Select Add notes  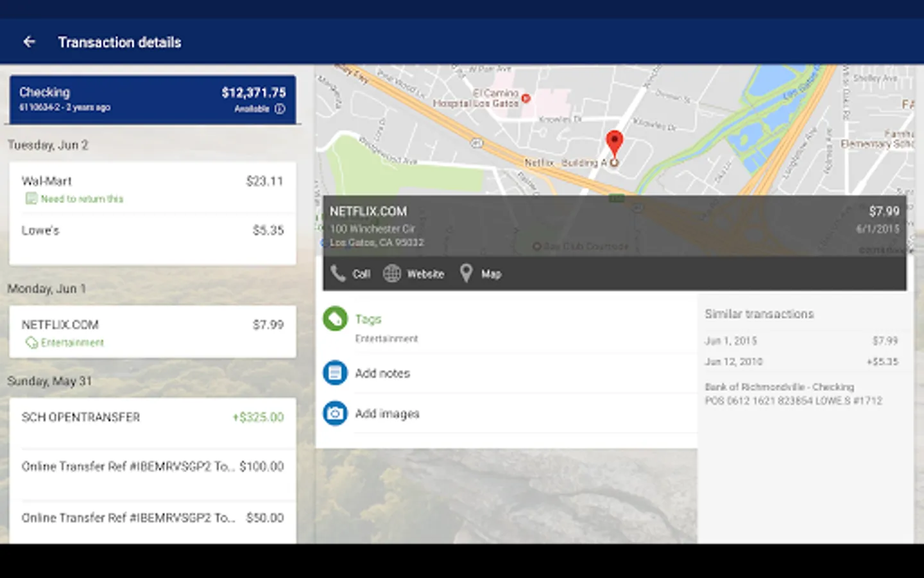point(382,373)
